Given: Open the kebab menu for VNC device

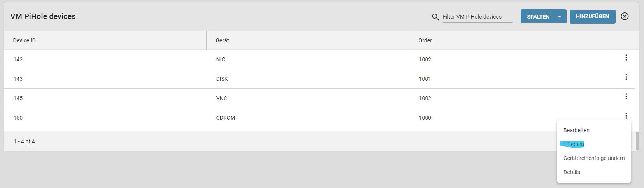Looking at the screenshot, I should click(x=626, y=96).
